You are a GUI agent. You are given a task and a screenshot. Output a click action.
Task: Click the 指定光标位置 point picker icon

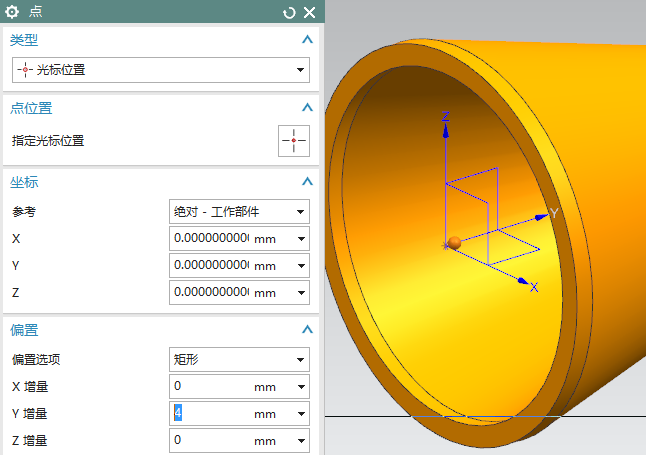(x=294, y=141)
